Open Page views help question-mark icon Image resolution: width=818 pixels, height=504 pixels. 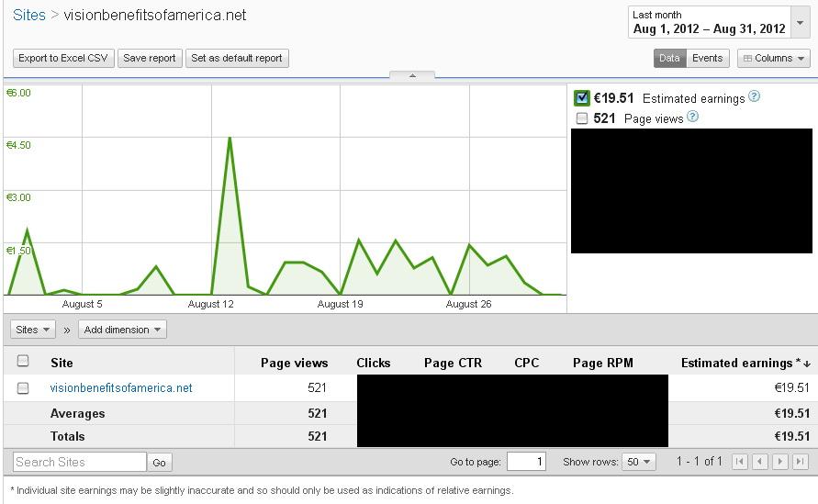coord(692,117)
